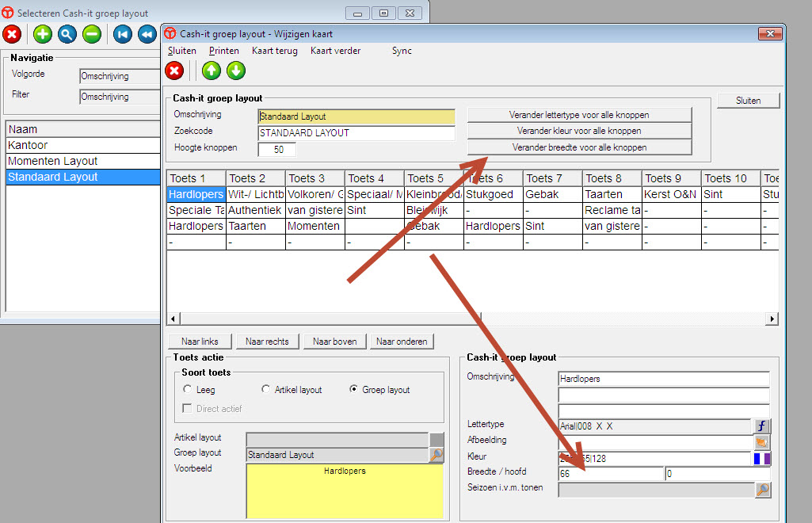Open font picker icon beside Lettertype

[762, 426]
